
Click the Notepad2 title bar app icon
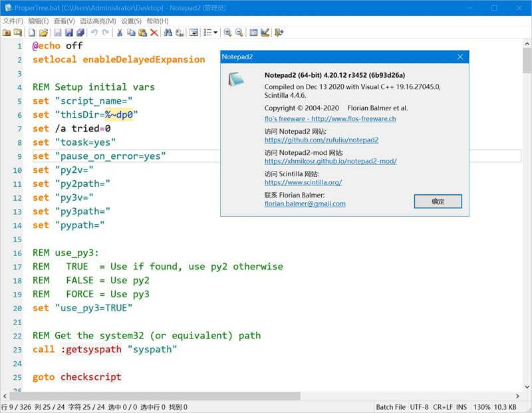8,7
